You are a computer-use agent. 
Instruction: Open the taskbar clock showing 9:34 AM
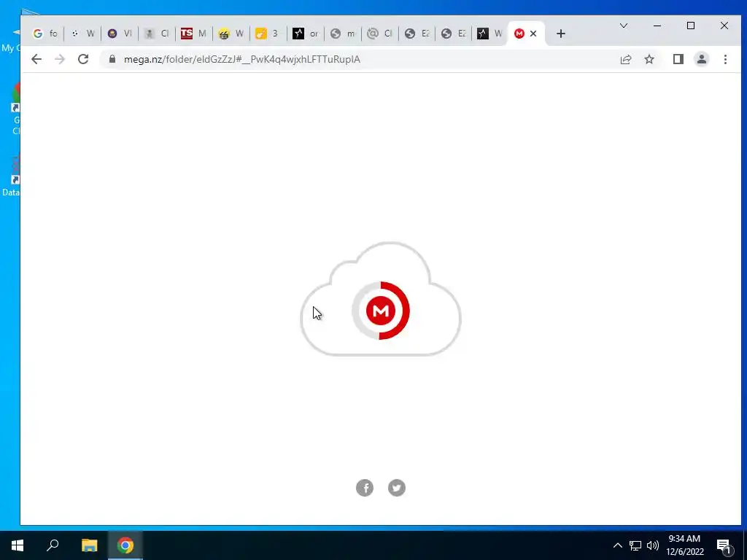click(x=684, y=545)
